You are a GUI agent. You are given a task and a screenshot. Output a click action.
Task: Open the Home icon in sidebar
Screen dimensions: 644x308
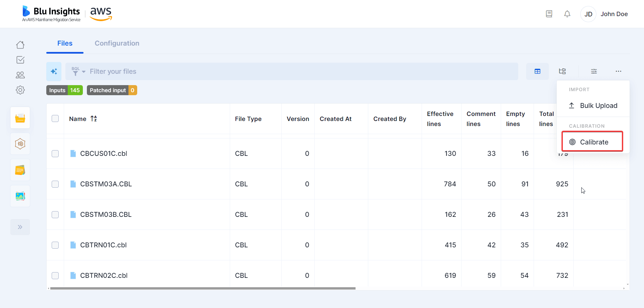[x=20, y=45]
